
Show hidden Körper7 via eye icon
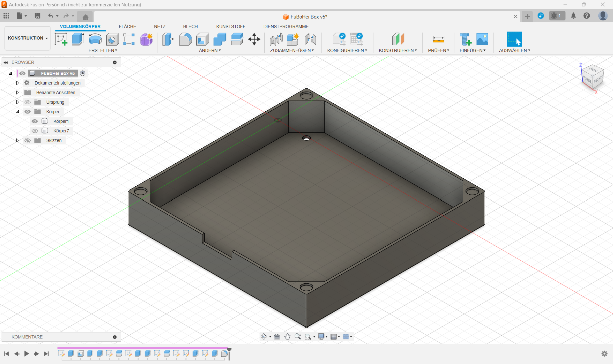(x=35, y=131)
